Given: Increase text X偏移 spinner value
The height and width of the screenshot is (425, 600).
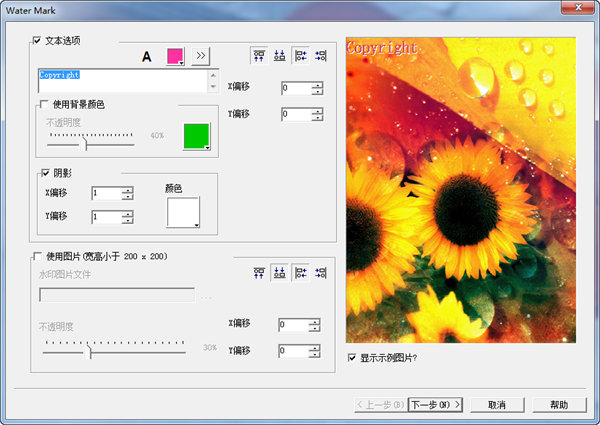Looking at the screenshot, I should coord(317,85).
